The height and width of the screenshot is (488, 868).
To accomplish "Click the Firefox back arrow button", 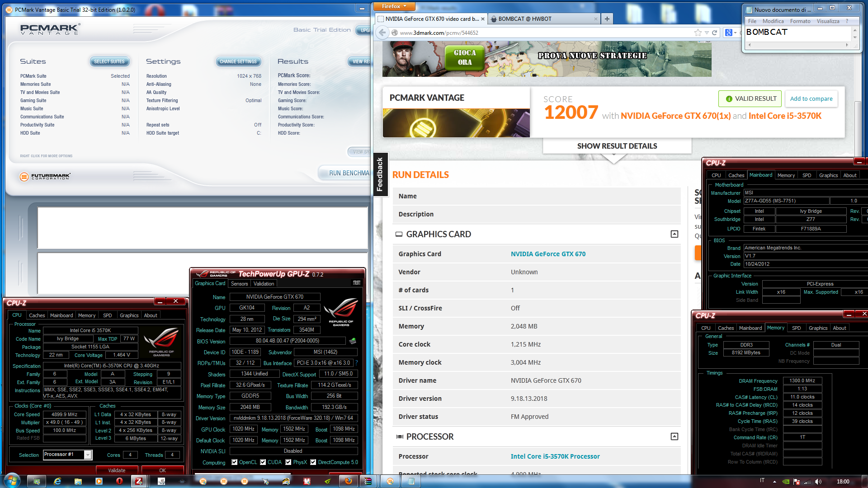I will pos(382,33).
